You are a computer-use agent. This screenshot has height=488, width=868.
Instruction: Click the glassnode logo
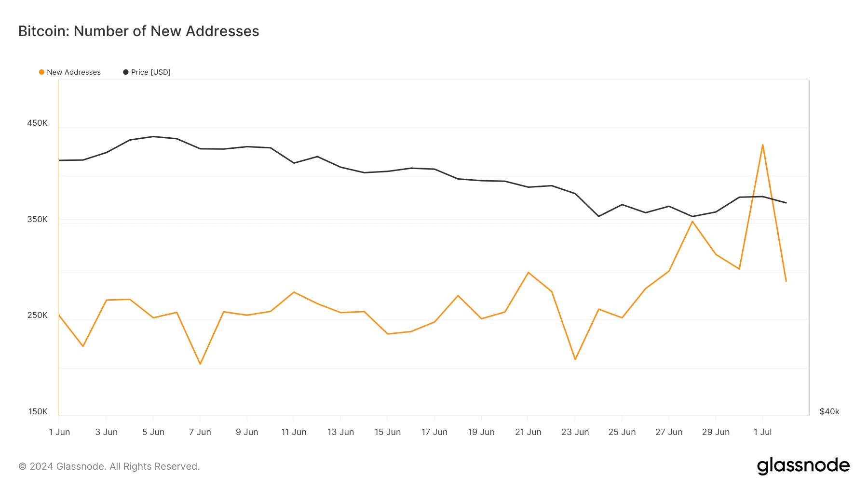tap(803, 466)
